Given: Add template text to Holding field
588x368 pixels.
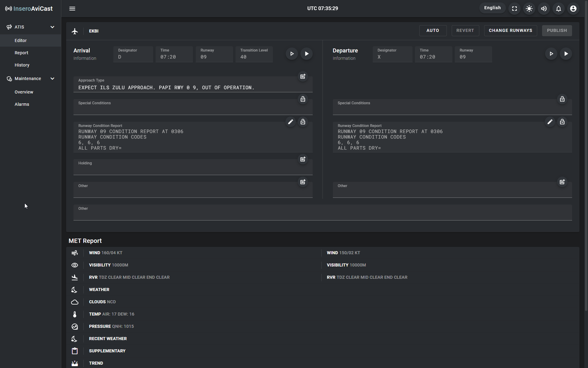Looking at the screenshot, I should (303, 159).
